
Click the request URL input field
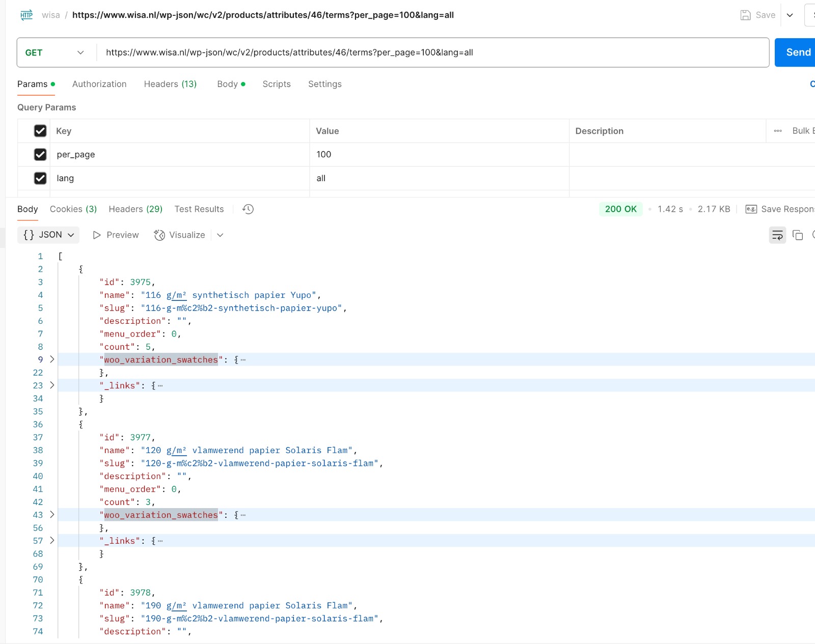coord(432,52)
